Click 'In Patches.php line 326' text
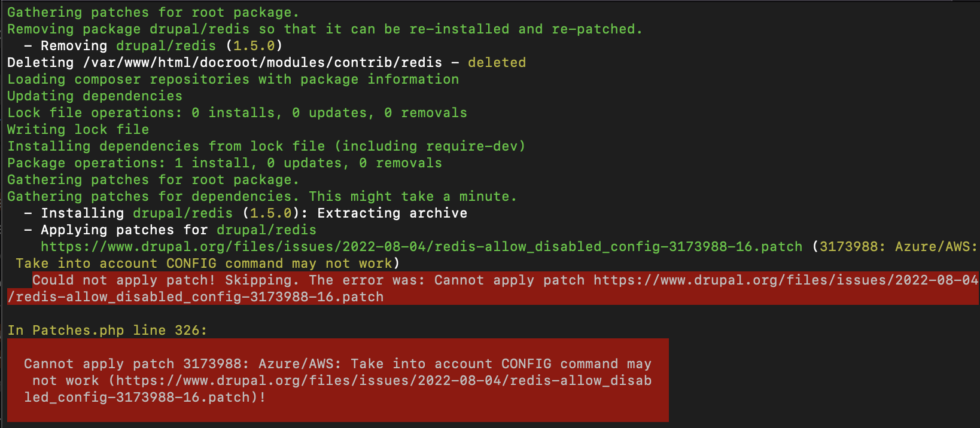 [107, 330]
